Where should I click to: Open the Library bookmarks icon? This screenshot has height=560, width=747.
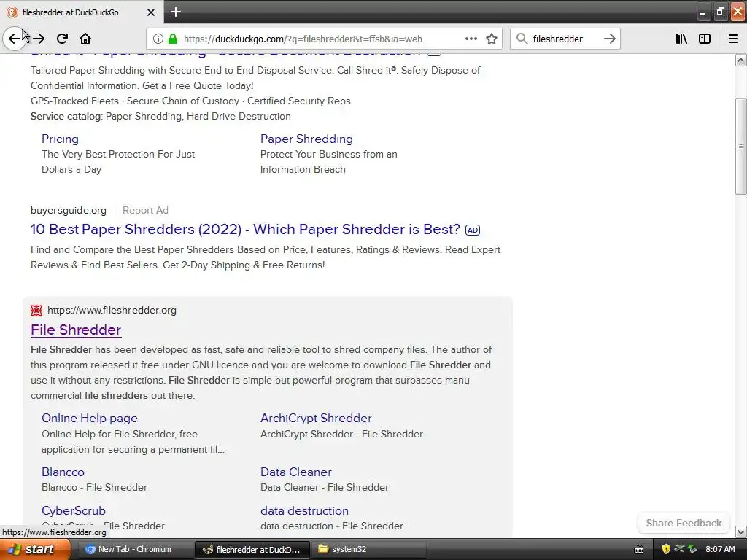681,39
